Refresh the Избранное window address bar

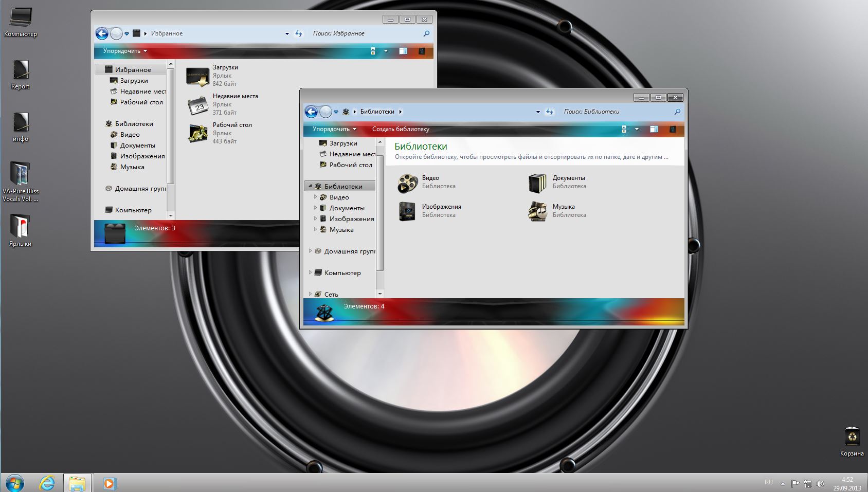coord(299,34)
